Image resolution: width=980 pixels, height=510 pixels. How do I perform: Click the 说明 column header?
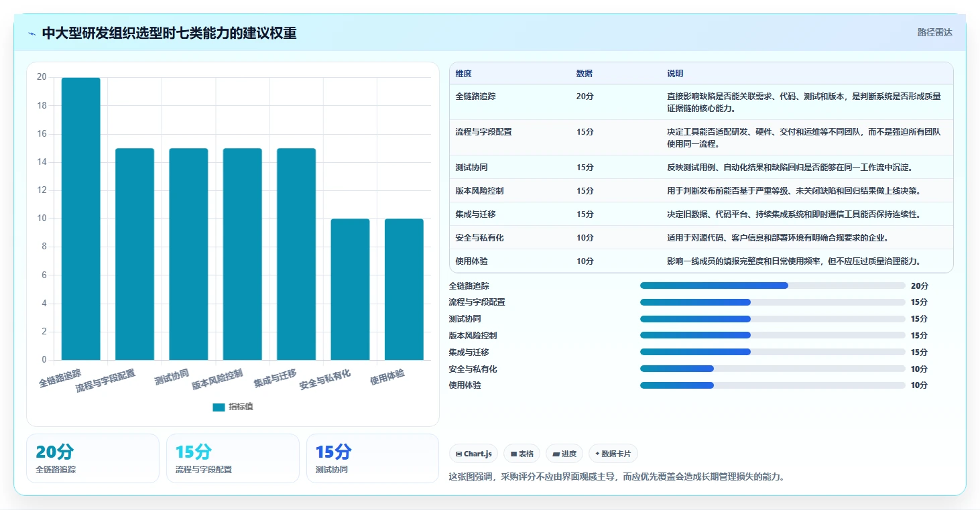(675, 74)
